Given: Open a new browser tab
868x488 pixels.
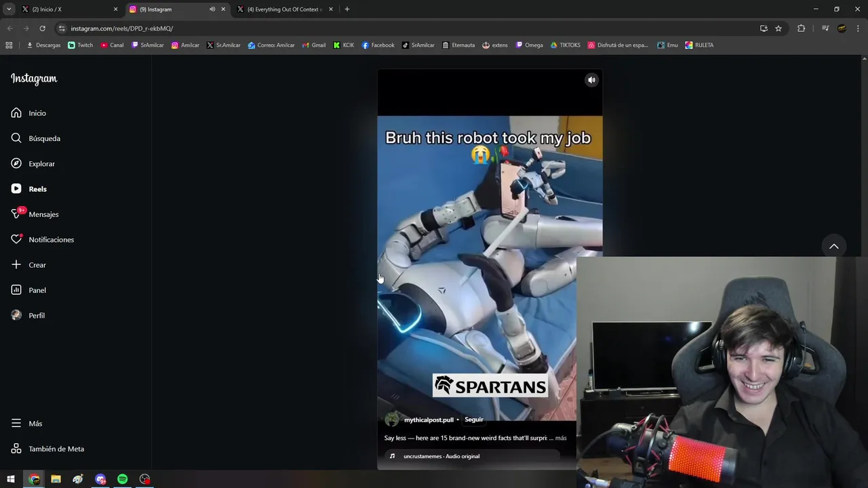Looking at the screenshot, I should coord(347,9).
